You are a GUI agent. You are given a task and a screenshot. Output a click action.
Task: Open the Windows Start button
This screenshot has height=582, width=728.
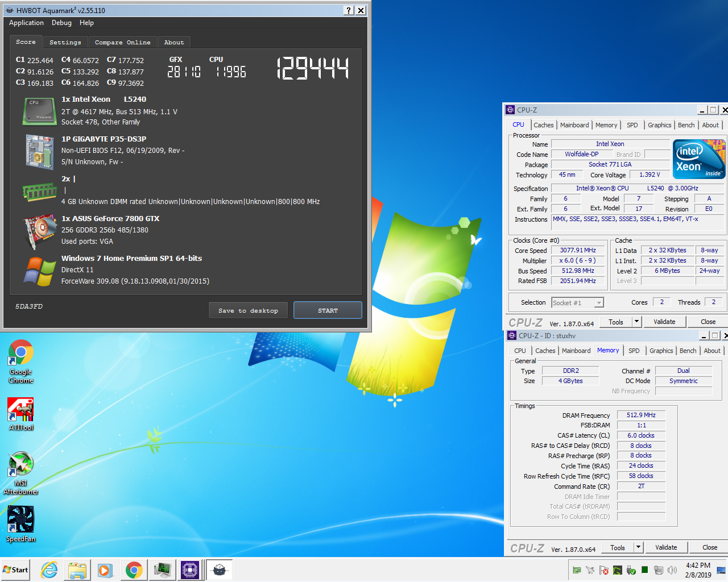pyautogui.click(x=15, y=569)
